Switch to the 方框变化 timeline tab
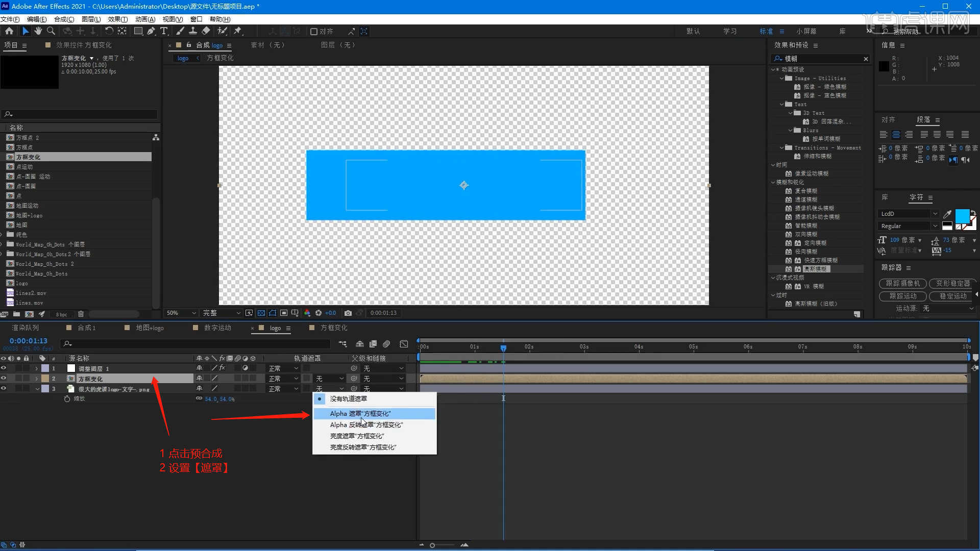Viewport: 980px width, 551px height. tap(334, 328)
